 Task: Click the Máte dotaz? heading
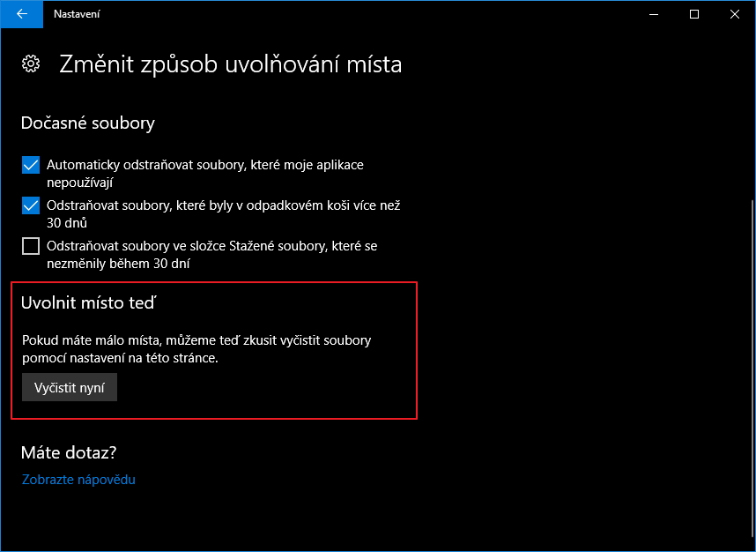click(x=69, y=453)
